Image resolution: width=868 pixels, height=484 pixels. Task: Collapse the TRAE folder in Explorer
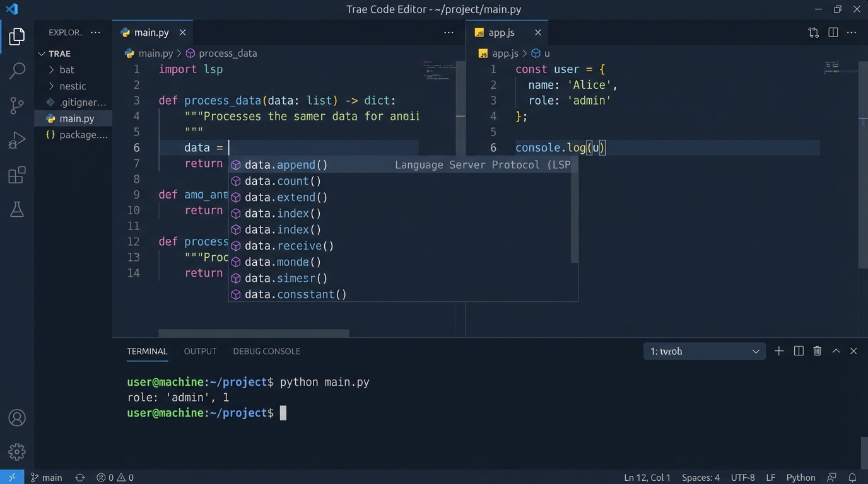tap(42, 54)
